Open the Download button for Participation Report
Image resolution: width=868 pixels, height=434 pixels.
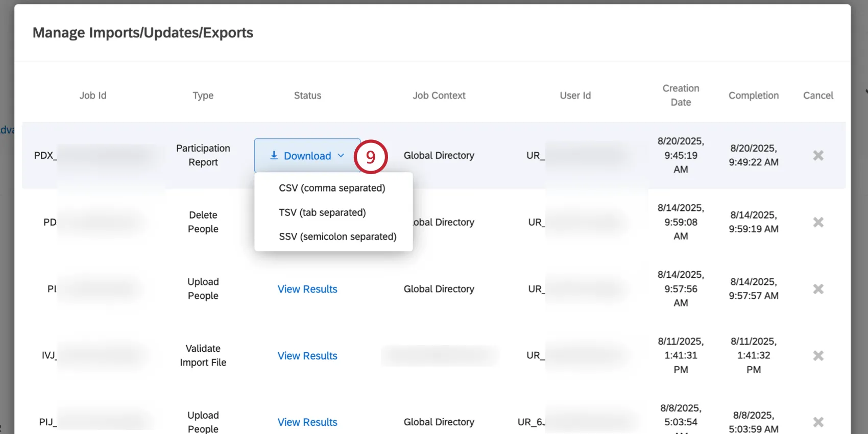pos(307,156)
